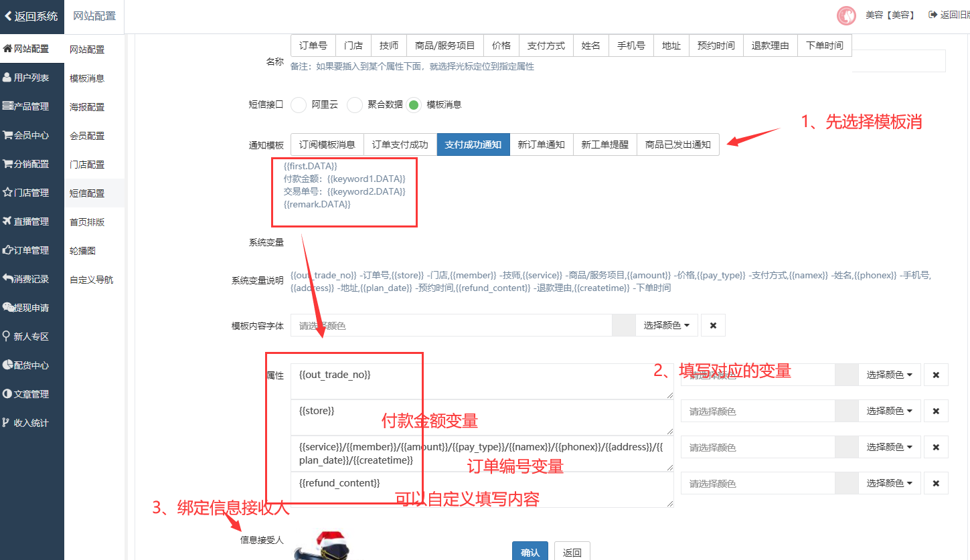This screenshot has width=970, height=560.
Task: Open 选择颜色 dropdown in the {{refund_content}} row
Action: (x=890, y=483)
